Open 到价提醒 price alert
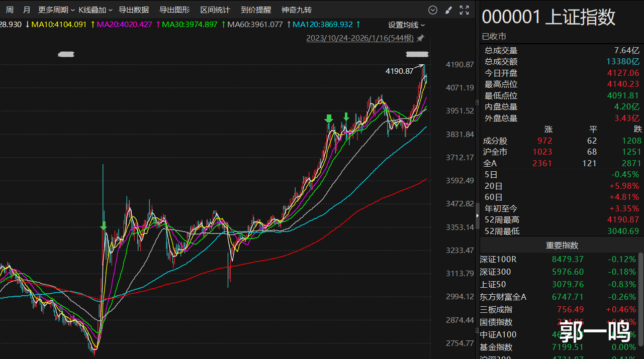Image resolution: width=644 pixels, height=359 pixels. click(x=256, y=10)
